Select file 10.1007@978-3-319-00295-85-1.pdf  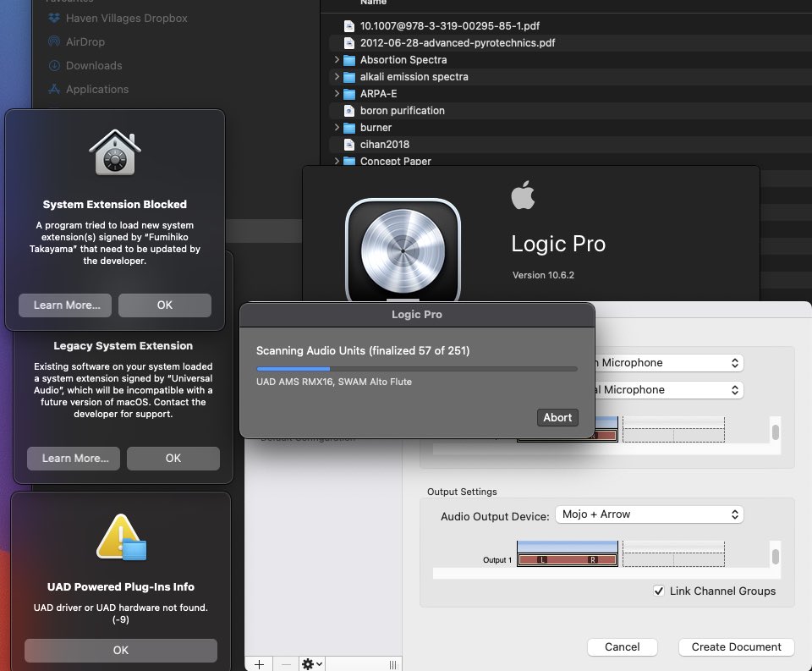click(449, 26)
